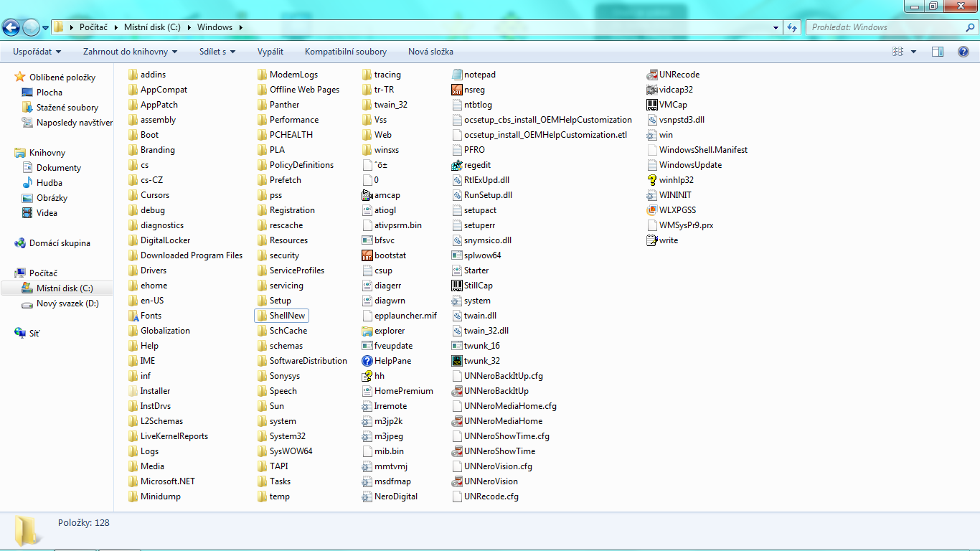Select ocsetup_install_OEMHelpCustomization.etl file
980x551 pixels.
pyautogui.click(x=540, y=135)
